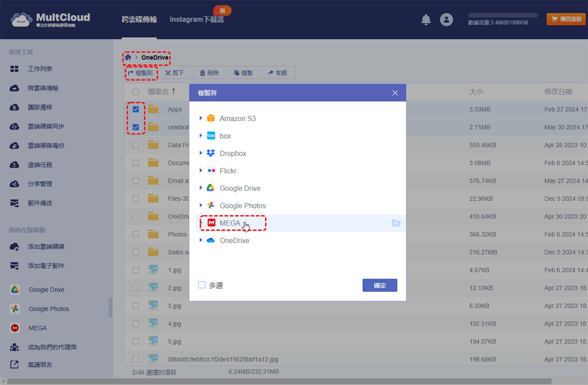Open 工作列表 in sidebar
Screen dimensions: 588x385
[40, 69]
